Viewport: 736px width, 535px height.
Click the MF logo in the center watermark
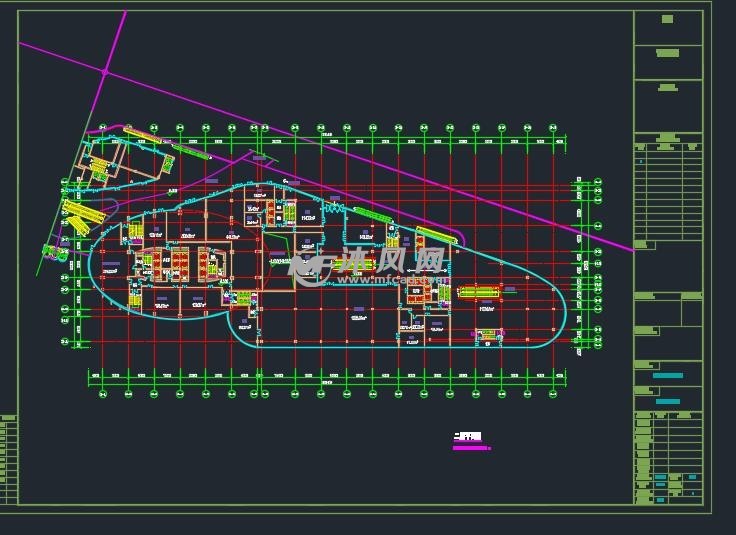tap(310, 264)
